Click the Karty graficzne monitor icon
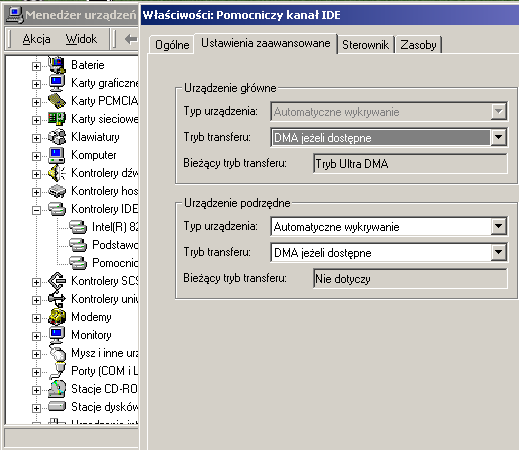 point(57,83)
